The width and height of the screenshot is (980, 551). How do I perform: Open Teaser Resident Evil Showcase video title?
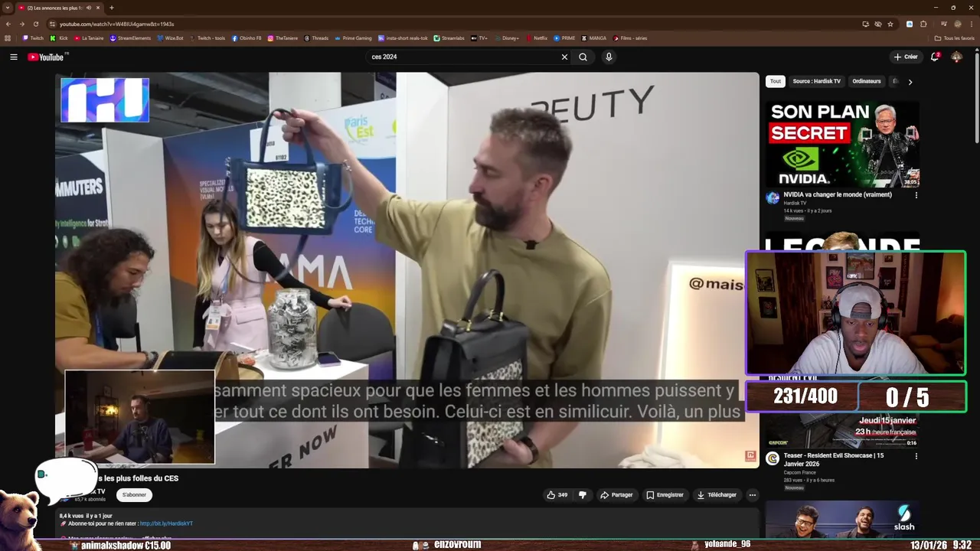coord(834,459)
